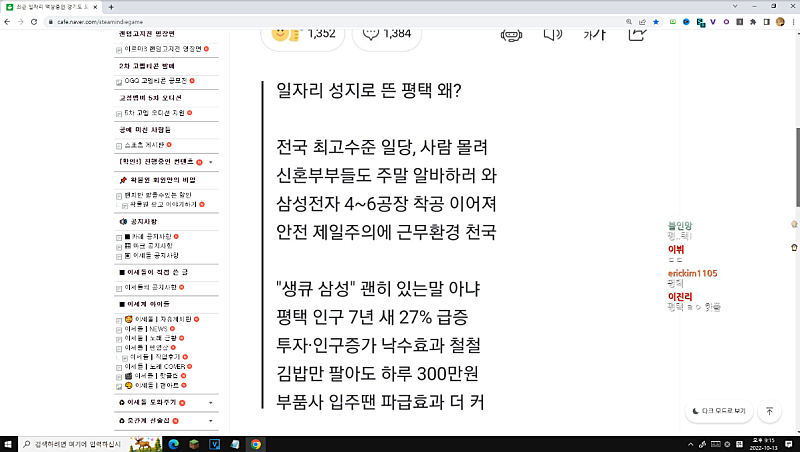Click the article share icon
This screenshot has height=452, width=800.
click(637, 35)
